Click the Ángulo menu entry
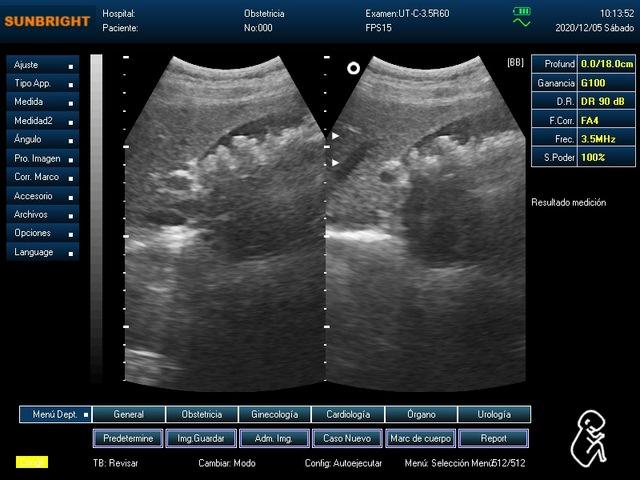Viewport: 640px width, 480px height. [43, 140]
